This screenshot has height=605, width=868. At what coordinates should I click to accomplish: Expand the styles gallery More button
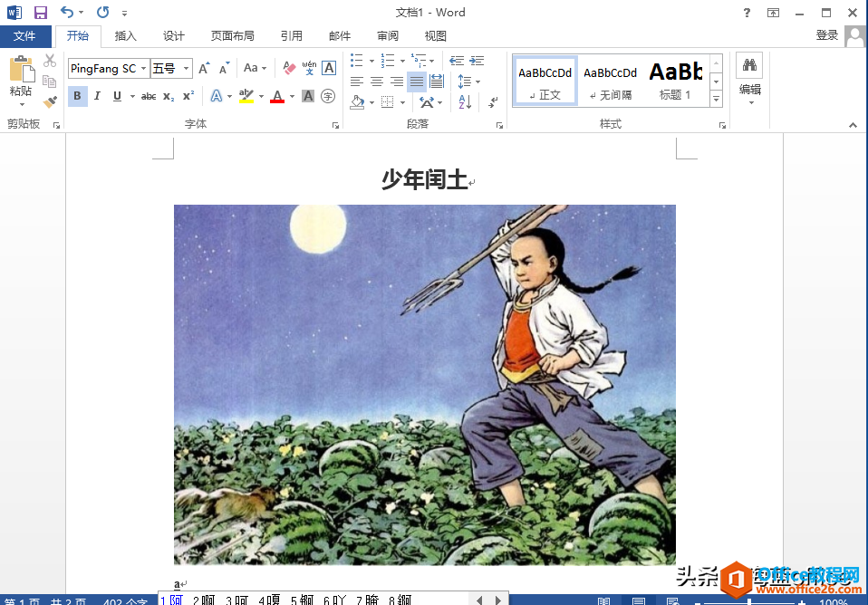point(717,99)
